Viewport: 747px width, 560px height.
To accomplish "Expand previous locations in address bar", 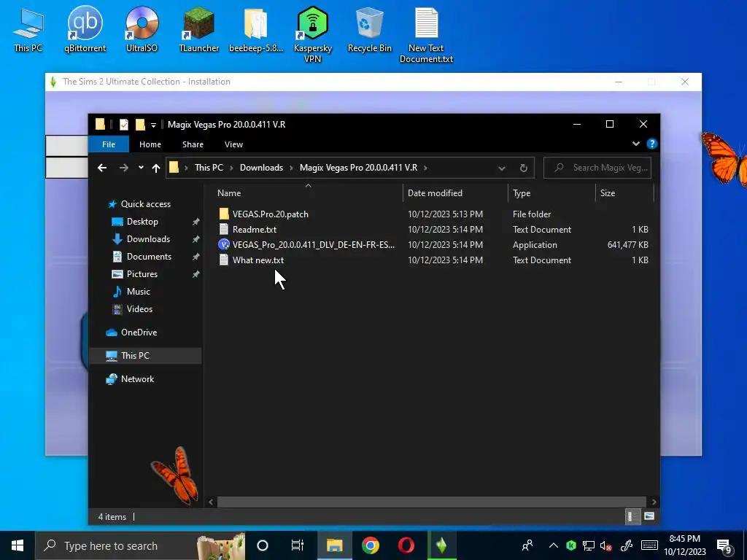I will [502, 168].
